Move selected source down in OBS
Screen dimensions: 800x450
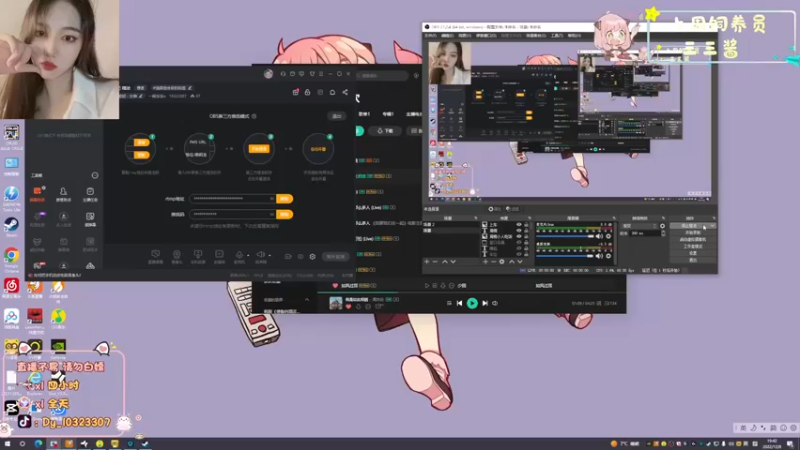click(520, 262)
